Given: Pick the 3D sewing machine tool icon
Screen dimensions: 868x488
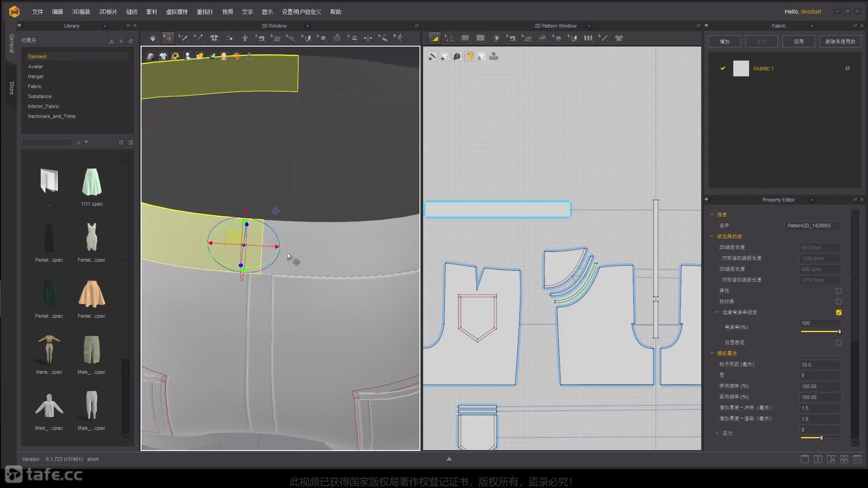Looking at the screenshot, I should pyautogui.click(x=260, y=38).
